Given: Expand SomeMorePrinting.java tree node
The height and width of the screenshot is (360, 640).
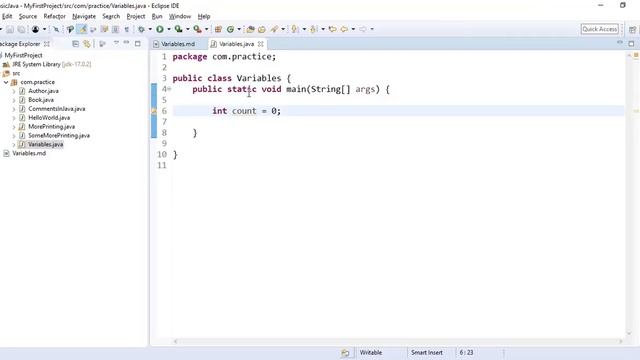Looking at the screenshot, I should pyautogui.click(x=14, y=136).
